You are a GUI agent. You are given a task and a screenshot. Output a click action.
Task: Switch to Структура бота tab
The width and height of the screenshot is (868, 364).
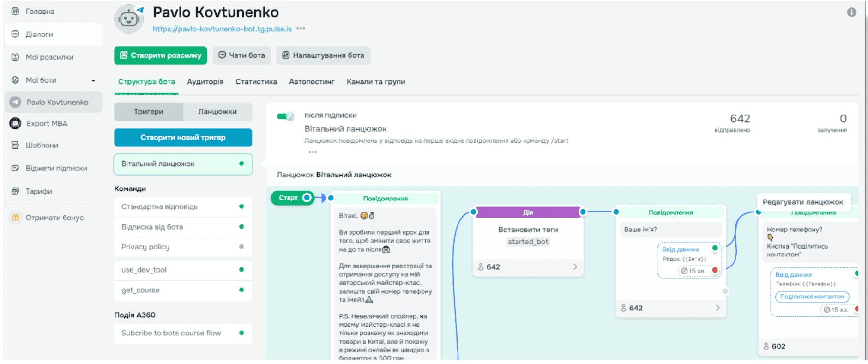tap(146, 82)
